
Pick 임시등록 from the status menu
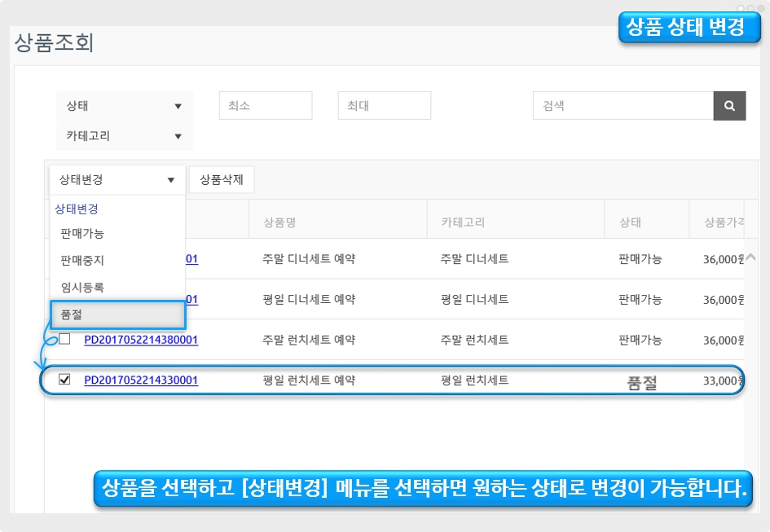[x=82, y=288]
